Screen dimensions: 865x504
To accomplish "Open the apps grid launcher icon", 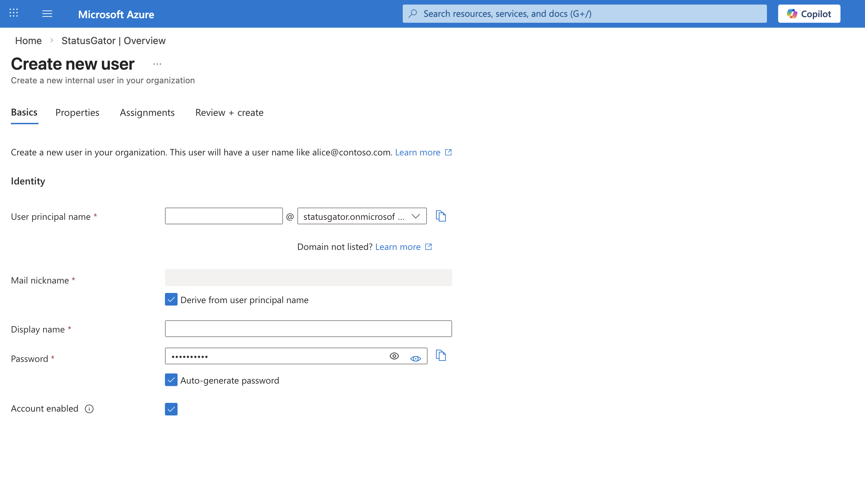I will click(x=14, y=13).
